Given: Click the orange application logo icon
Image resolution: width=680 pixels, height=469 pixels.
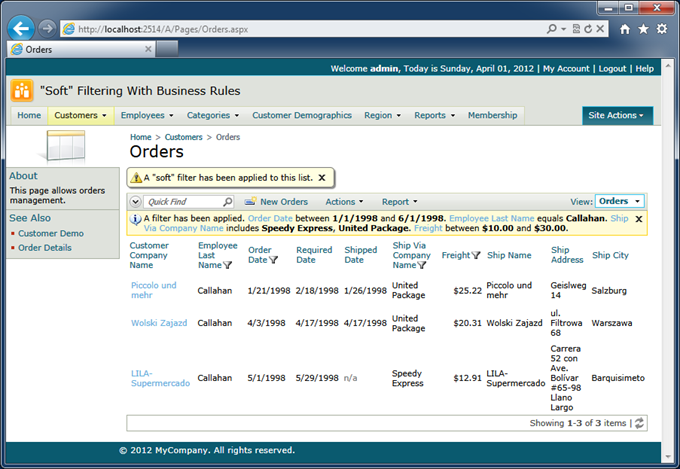Looking at the screenshot, I should pos(22,91).
